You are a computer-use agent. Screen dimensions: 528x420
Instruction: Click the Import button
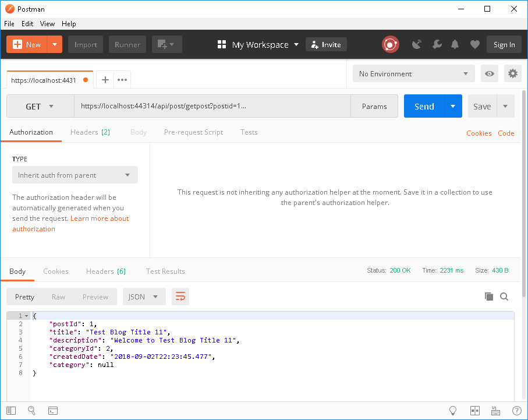pyautogui.click(x=86, y=44)
